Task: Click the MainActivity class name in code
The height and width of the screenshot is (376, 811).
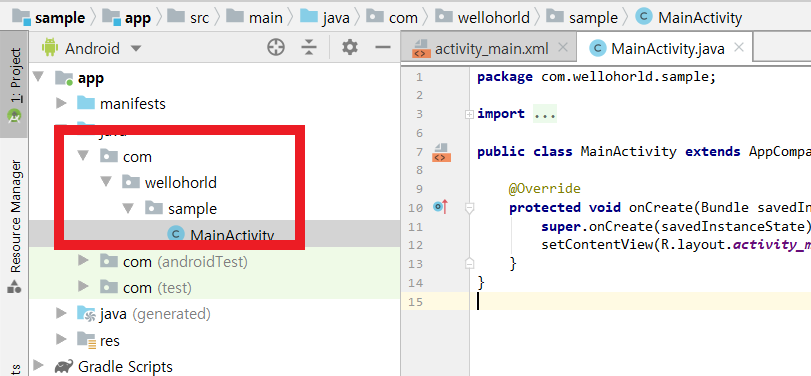Action: coord(628,152)
